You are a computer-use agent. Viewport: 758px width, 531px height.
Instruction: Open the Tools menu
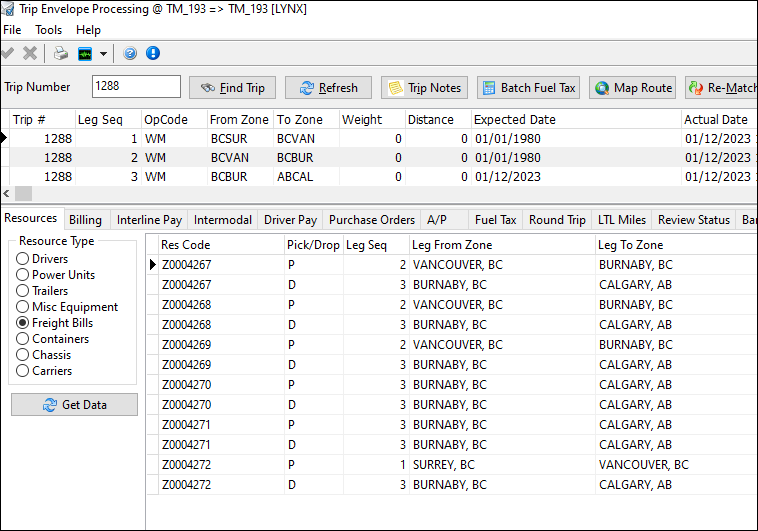point(48,30)
